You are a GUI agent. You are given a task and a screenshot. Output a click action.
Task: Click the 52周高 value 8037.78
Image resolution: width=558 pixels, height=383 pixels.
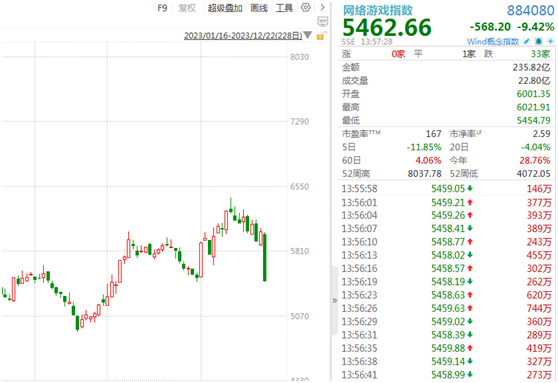(x=425, y=174)
